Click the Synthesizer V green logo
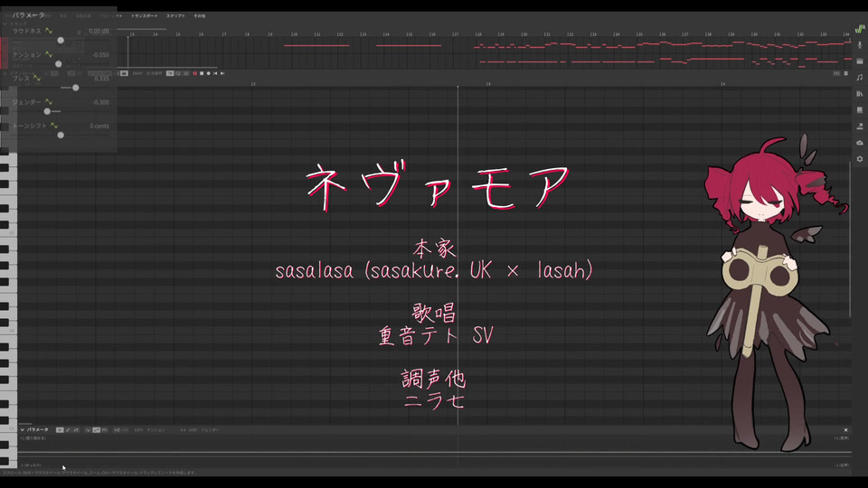The width and height of the screenshot is (868, 488). (x=860, y=28)
